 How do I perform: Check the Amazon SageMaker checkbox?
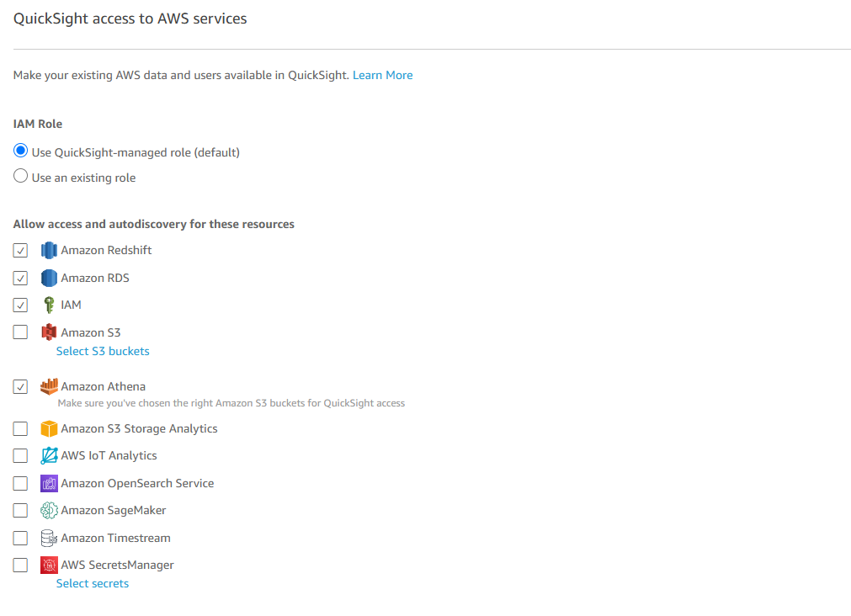pyautogui.click(x=21, y=510)
